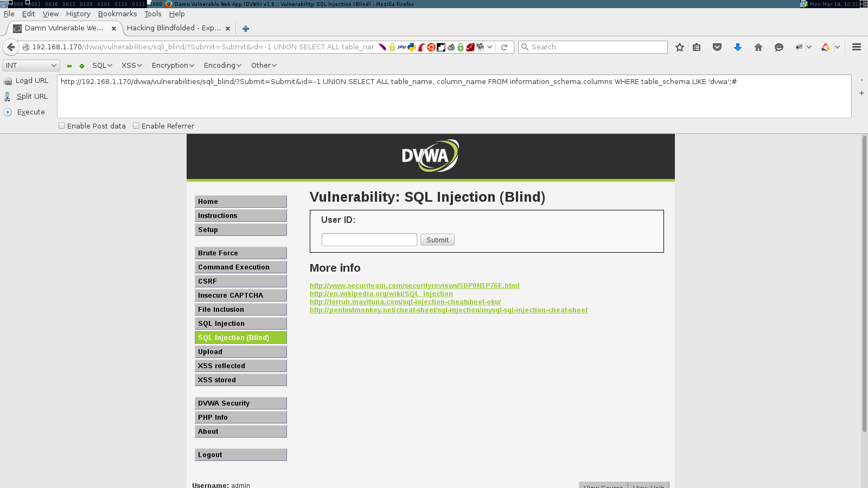Click the PHP bookmark icon in URL bar

402,47
